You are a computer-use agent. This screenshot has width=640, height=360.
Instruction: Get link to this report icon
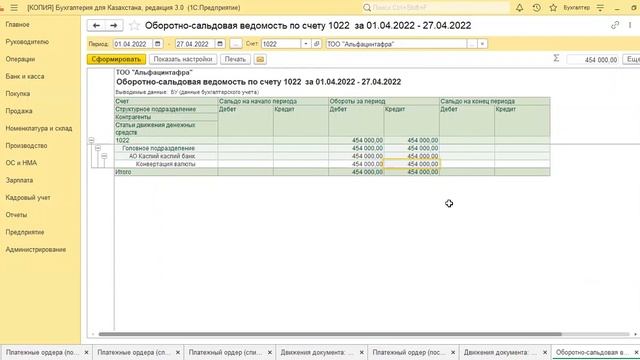coord(615,25)
